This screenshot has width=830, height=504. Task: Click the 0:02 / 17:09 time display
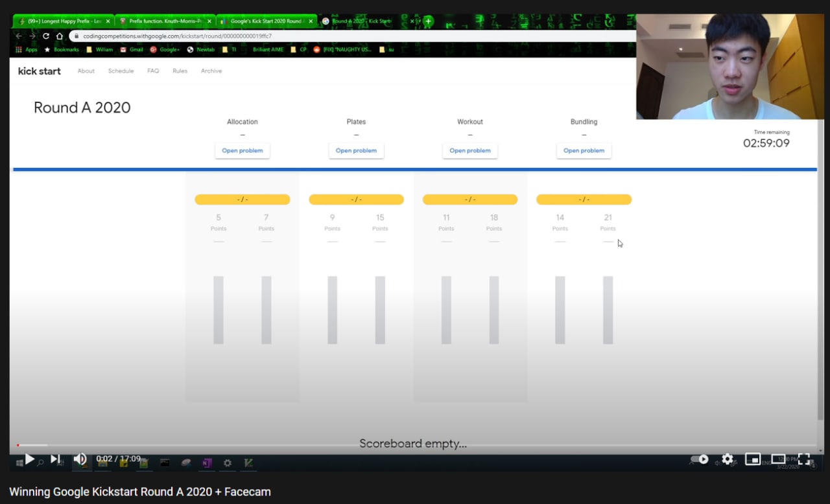pos(118,459)
